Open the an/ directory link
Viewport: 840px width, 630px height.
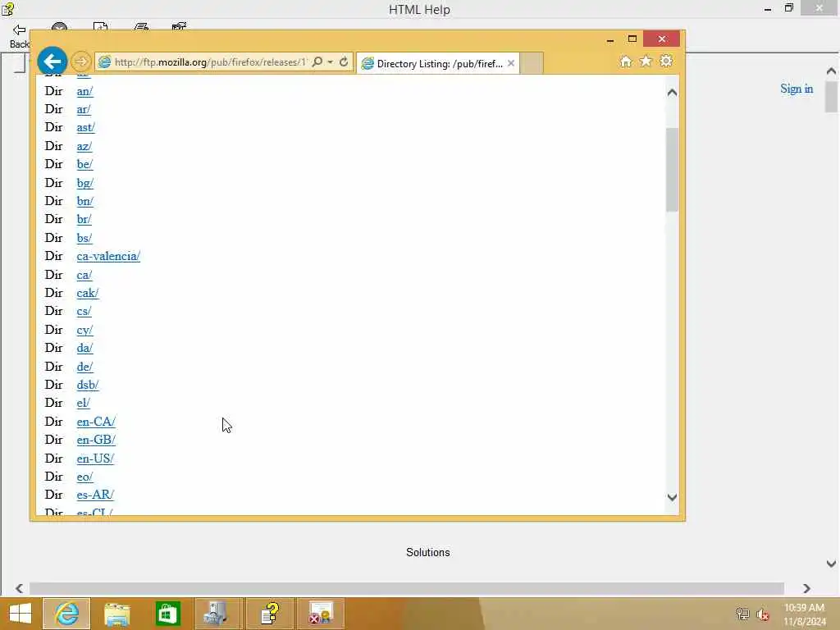pos(84,91)
